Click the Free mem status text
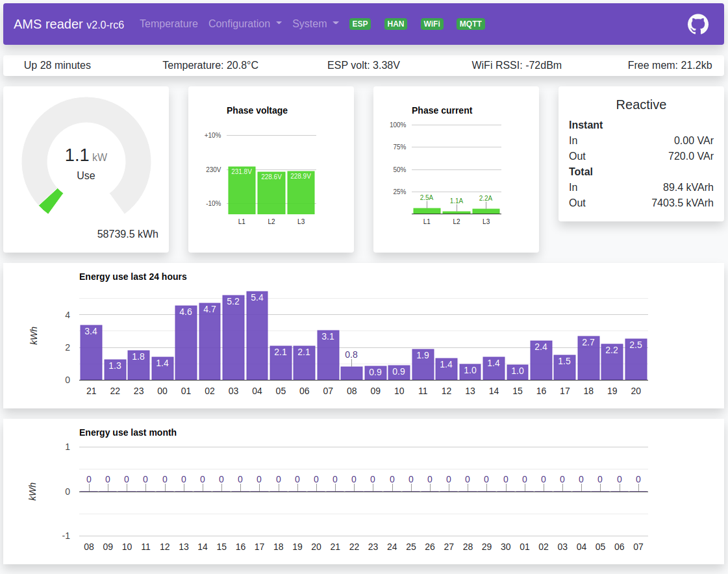The height and width of the screenshot is (574, 728). click(x=670, y=65)
